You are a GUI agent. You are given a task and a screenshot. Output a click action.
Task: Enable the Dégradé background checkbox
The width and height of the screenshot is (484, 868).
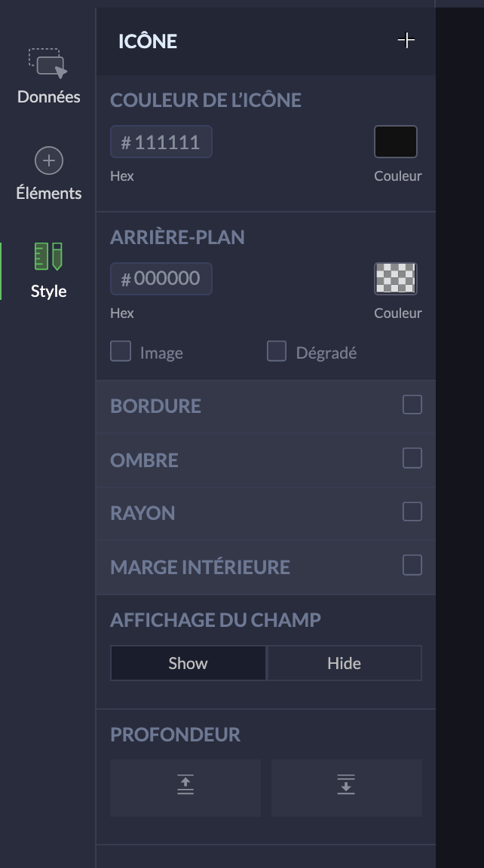click(277, 351)
